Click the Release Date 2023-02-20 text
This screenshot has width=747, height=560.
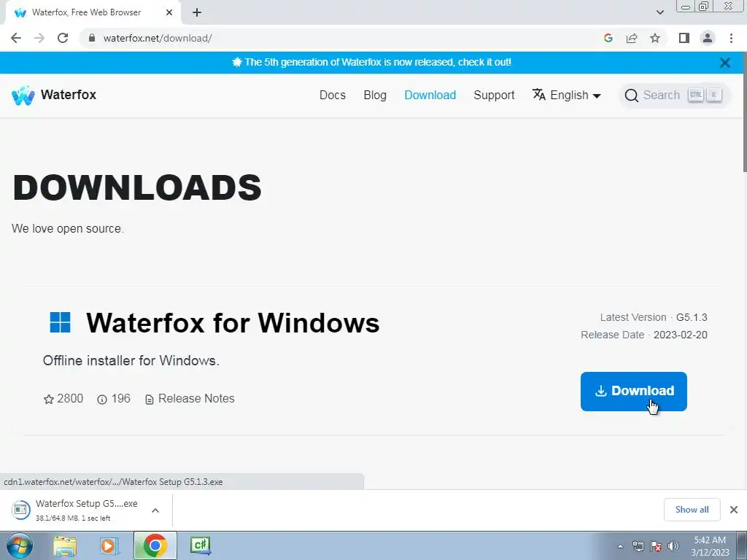coord(644,335)
